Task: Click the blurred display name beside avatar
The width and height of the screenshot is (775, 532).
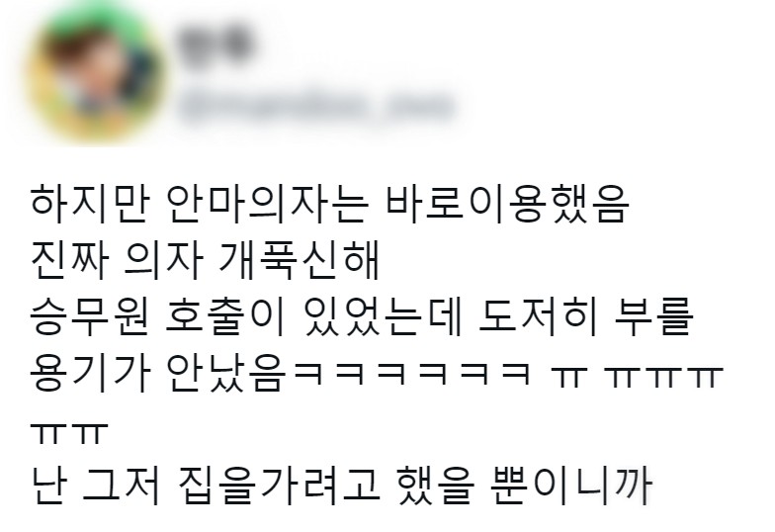Action: (215, 45)
